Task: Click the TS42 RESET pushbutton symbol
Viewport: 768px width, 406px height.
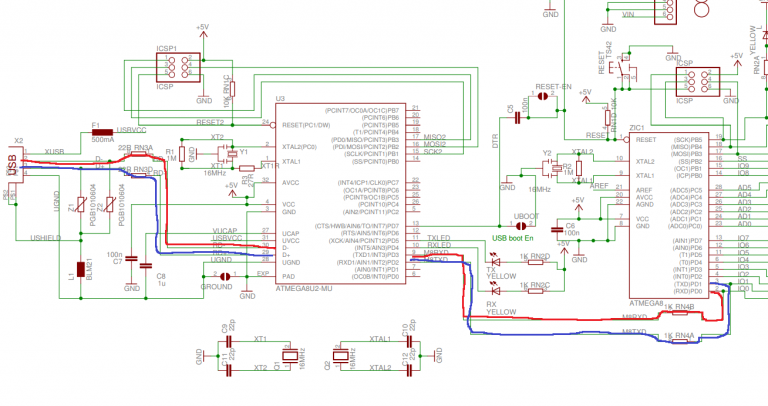Action: (624, 67)
